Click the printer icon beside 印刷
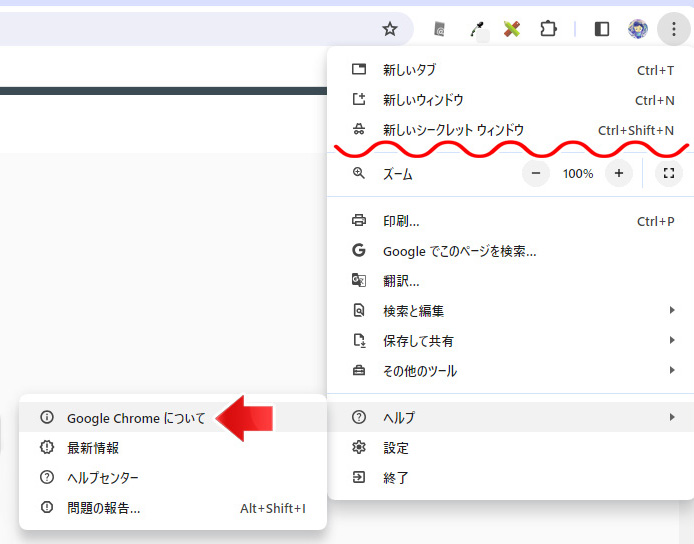694x544 pixels. [x=359, y=220]
